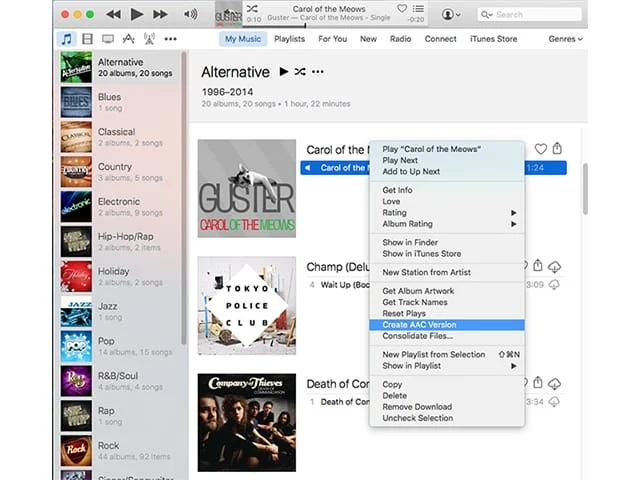
Task: Select the Hip-Hop/Rap genre
Action: click(x=119, y=242)
